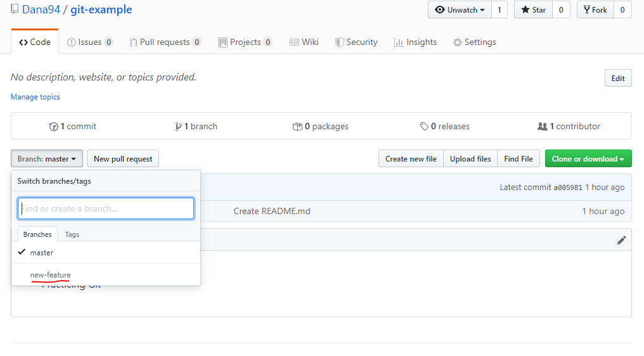
Task: View the 1 branch list
Action: (196, 127)
